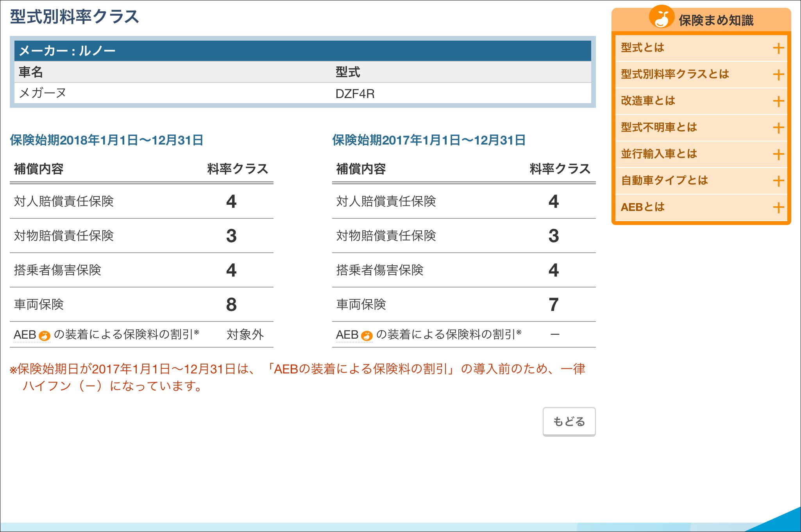
Task: Expand the AEBとは item
Action: tap(701, 207)
